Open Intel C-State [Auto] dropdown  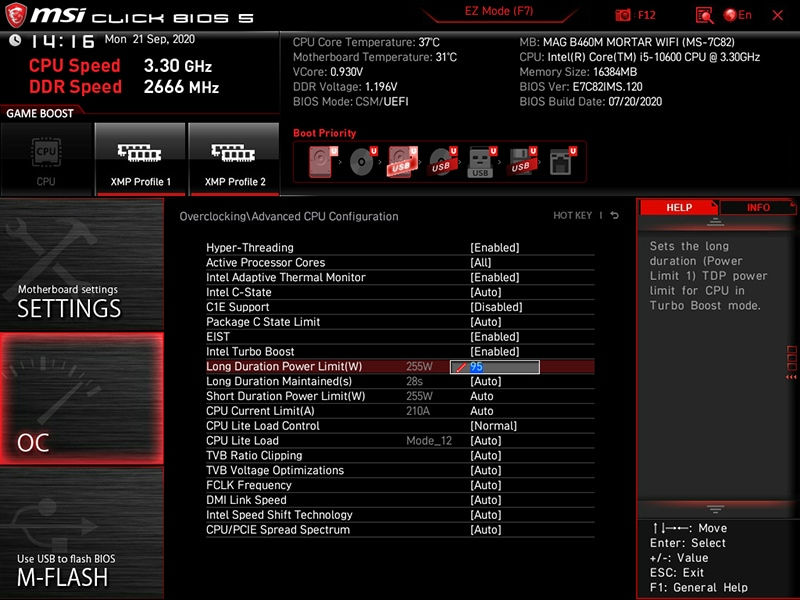pyautogui.click(x=486, y=292)
